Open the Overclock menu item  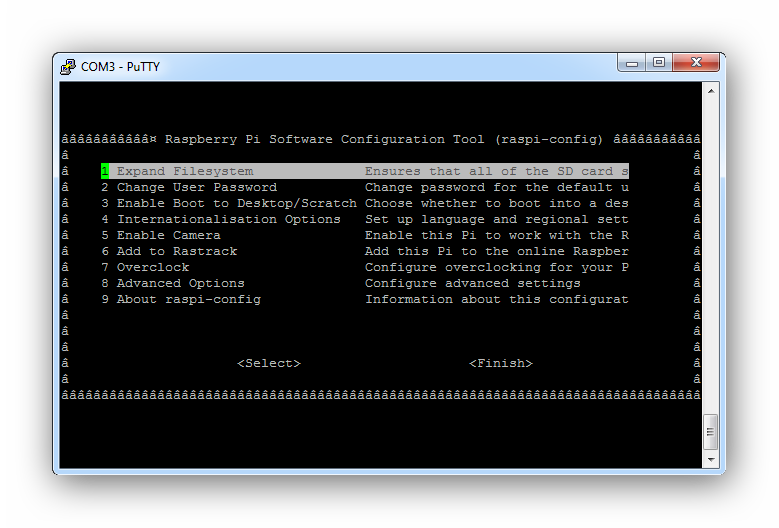(152, 267)
